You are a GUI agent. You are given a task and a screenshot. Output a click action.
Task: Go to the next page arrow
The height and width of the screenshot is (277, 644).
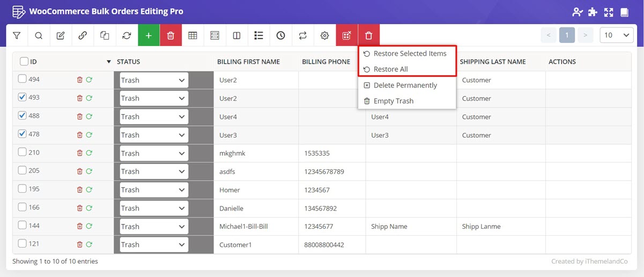(x=585, y=35)
